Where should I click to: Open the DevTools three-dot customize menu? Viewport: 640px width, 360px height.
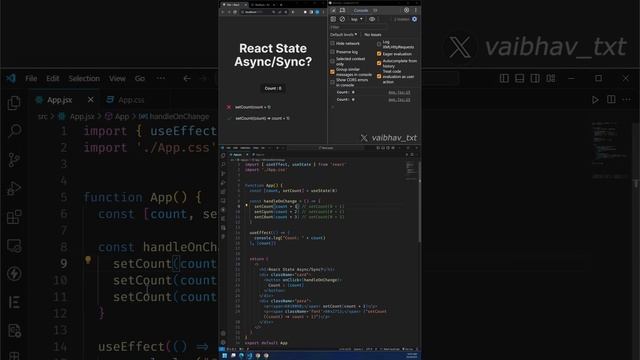[x=416, y=10]
